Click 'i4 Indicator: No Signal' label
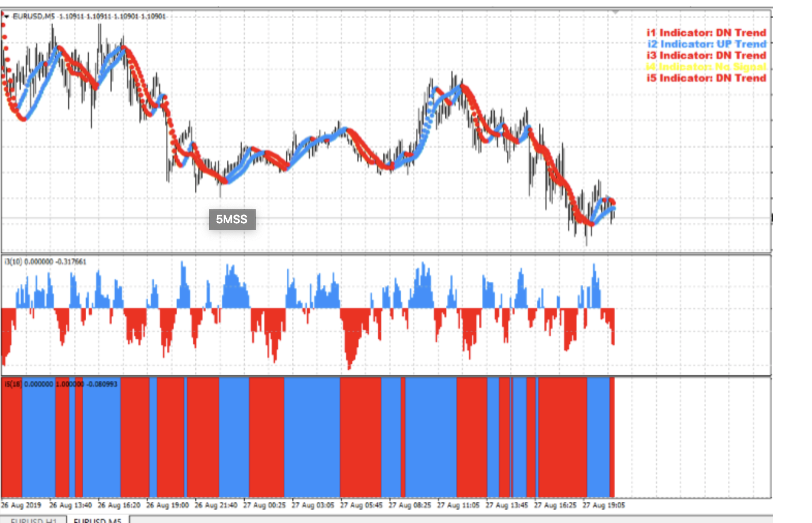The width and height of the screenshot is (812, 523). [x=706, y=67]
